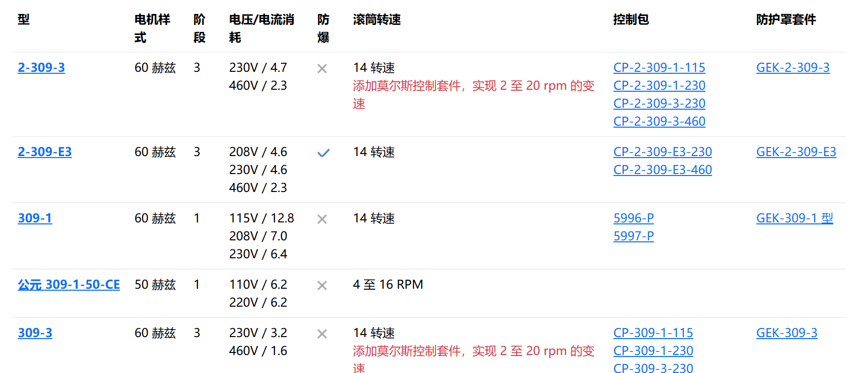The image size is (868, 373).
Task: Click the 5996-P control pack link
Action: click(633, 218)
